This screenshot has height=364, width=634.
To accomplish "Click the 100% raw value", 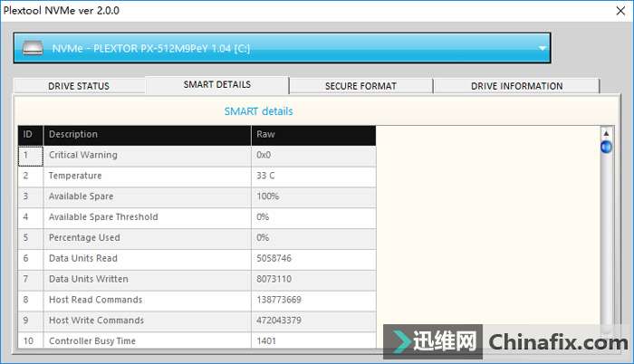I will tap(268, 196).
